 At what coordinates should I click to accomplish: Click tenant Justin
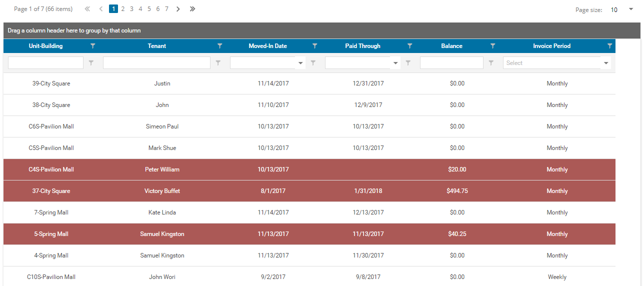(x=162, y=83)
